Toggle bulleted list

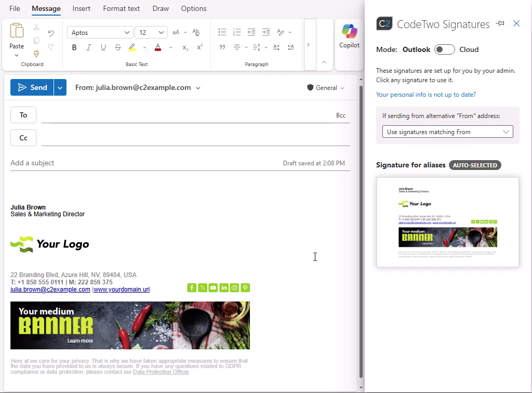pos(222,32)
